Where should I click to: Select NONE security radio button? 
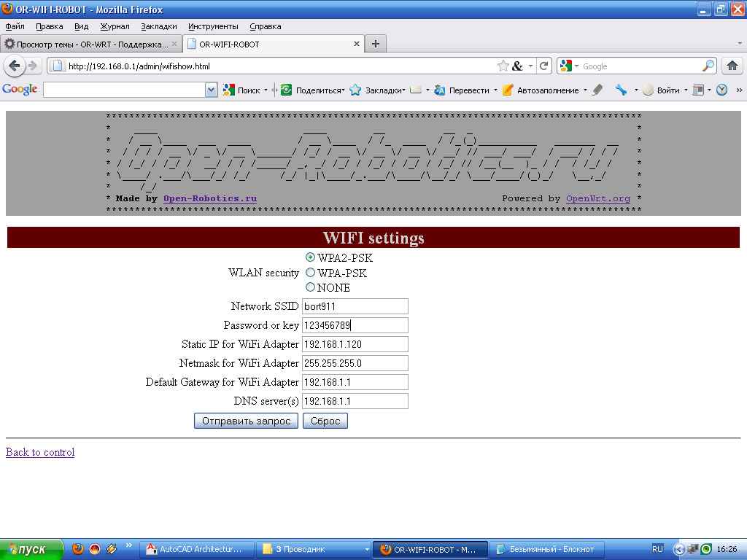coord(310,287)
